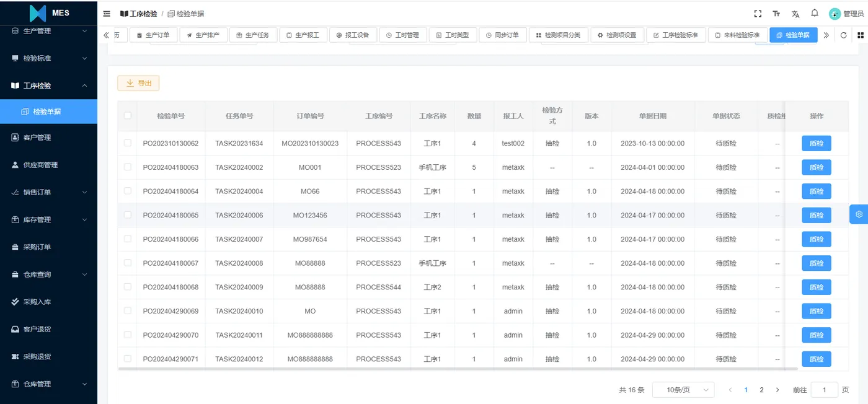Screen dimensions: 868x404
Task: Click the refresh icon beside the tab bar
Action: coord(843,35)
